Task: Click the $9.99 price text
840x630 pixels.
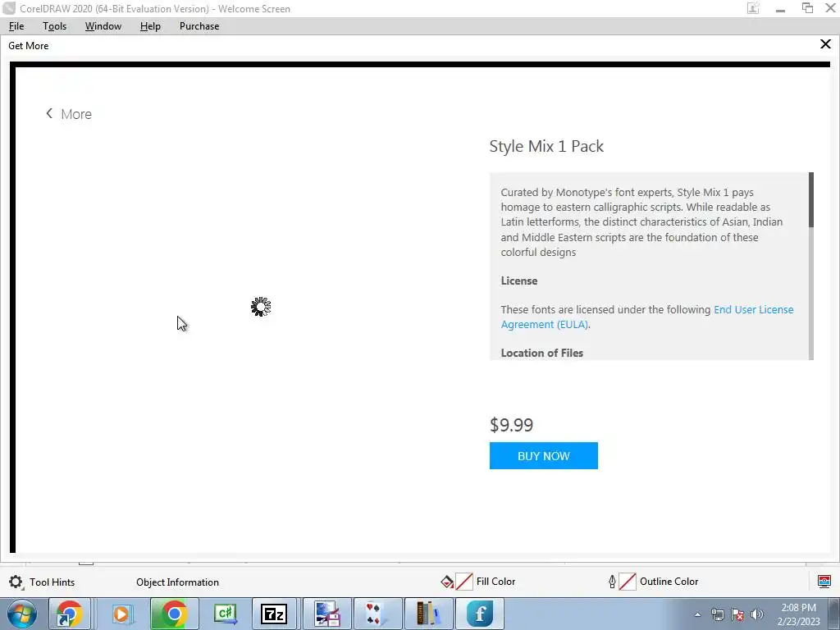Action: point(511,425)
